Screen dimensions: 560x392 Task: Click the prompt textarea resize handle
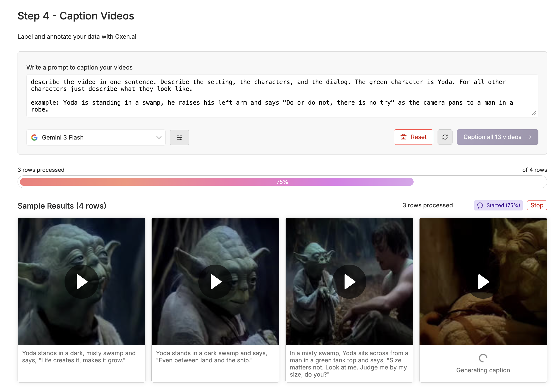pyautogui.click(x=534, y=113)
